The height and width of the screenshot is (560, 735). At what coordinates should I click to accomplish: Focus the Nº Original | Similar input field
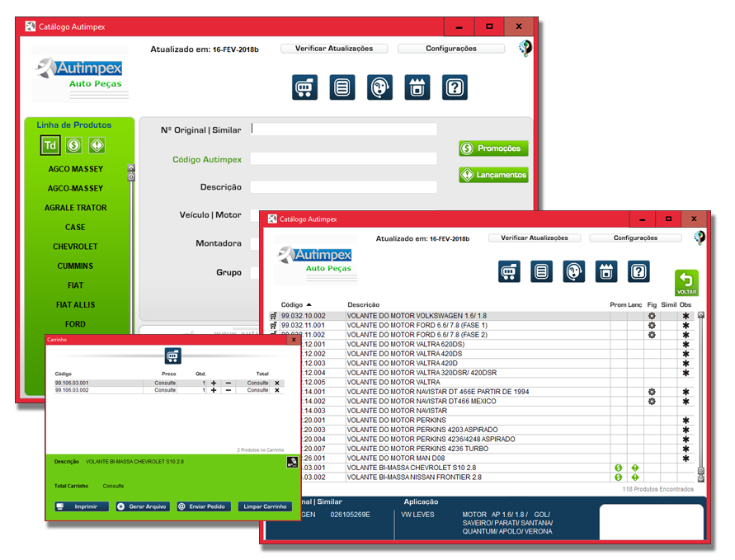344,129
